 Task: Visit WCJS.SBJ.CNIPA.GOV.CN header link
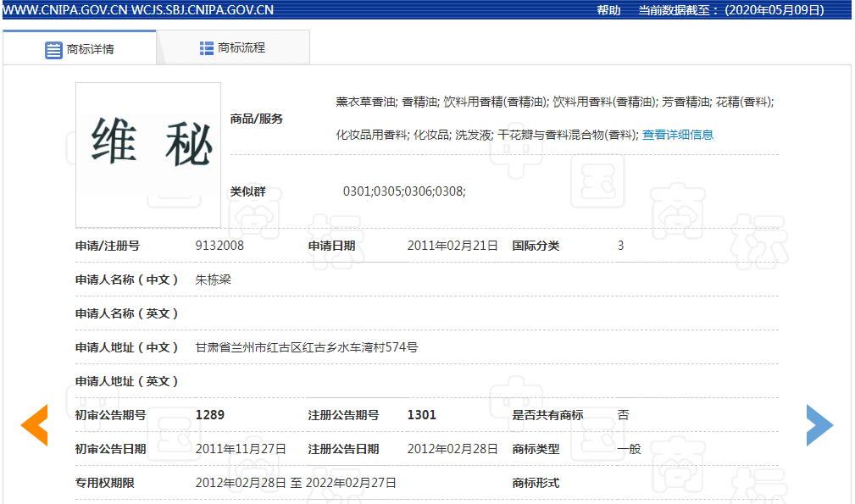(x=203, y=10)
